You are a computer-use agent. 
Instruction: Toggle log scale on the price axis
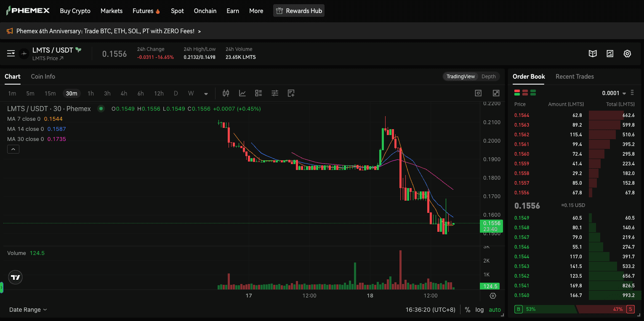coord(479,310)
